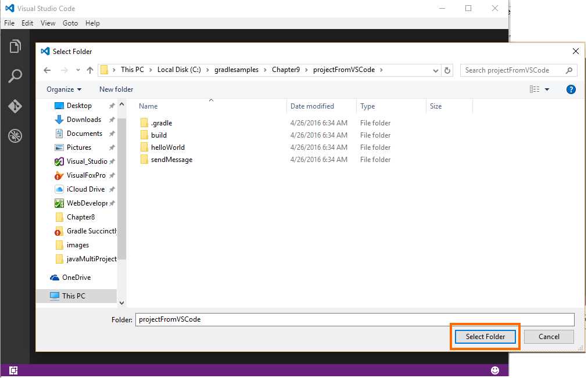Open the address bar dropdown chevron
The height and width of the screenshot is (378, 588).
point(435,69)
